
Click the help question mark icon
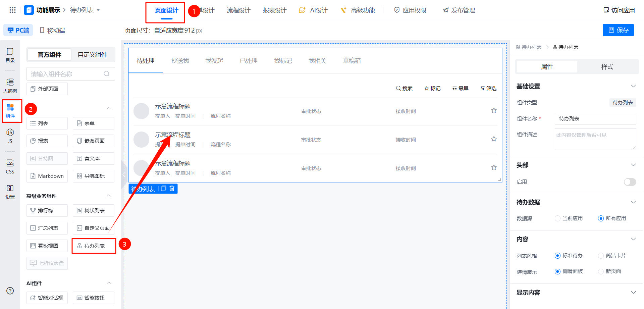[10, 291]
